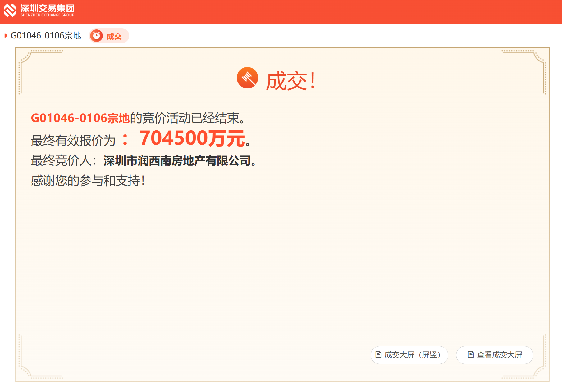Click the 最终有效报价为 label
The height and width of the screenshot is (392, 562).
73,140
